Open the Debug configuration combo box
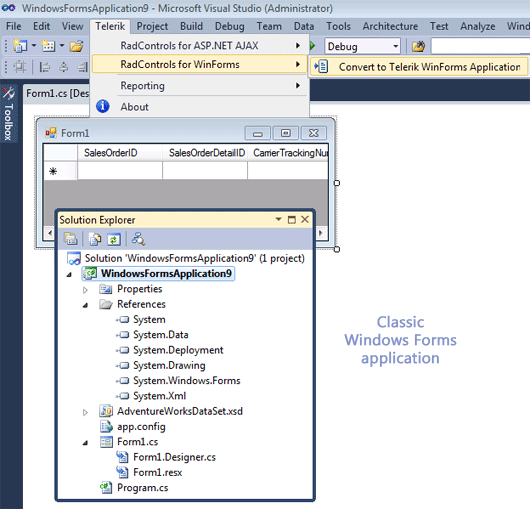The image size is (530, 509). tap(362, 46)
